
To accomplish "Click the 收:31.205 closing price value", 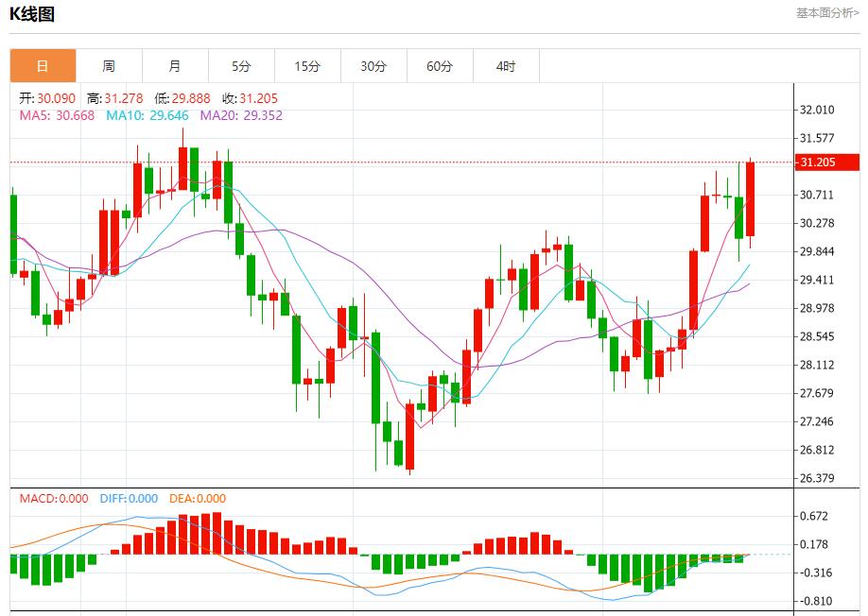I will [250, 98].
